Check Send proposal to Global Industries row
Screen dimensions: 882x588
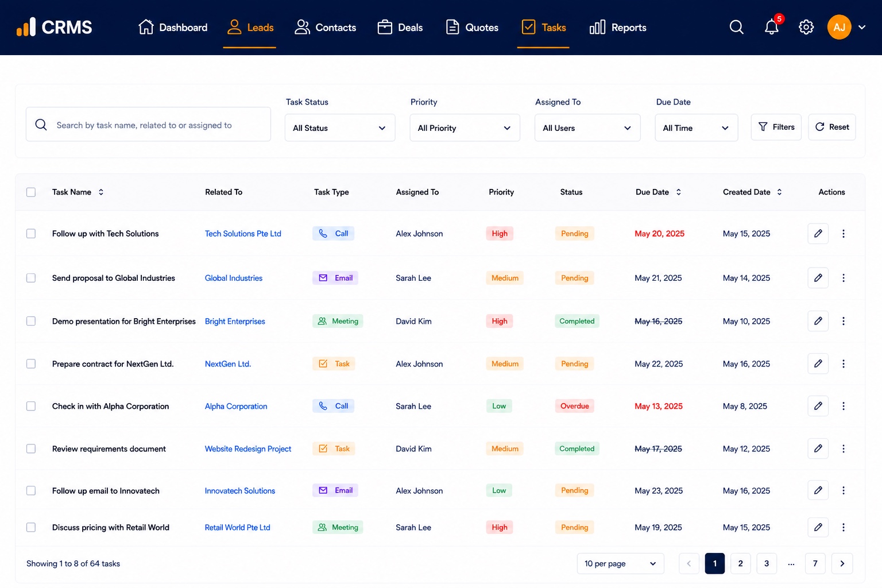point(31,278)
